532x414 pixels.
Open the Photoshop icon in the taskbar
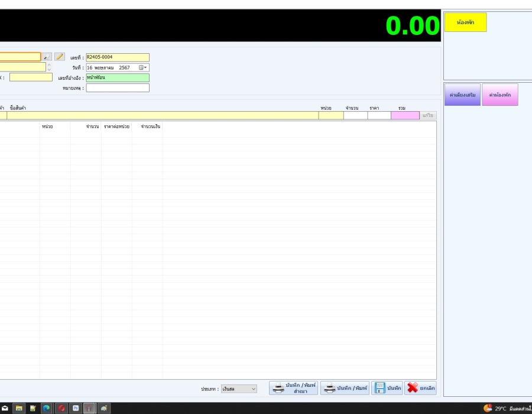tap(76, 408)
